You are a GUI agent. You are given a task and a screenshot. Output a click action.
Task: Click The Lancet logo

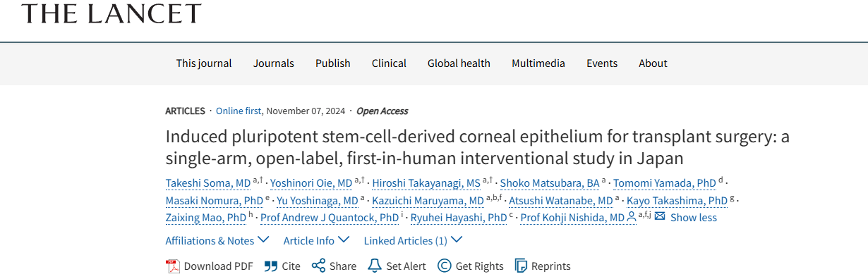pyautogui.click(x=111, y=13)
